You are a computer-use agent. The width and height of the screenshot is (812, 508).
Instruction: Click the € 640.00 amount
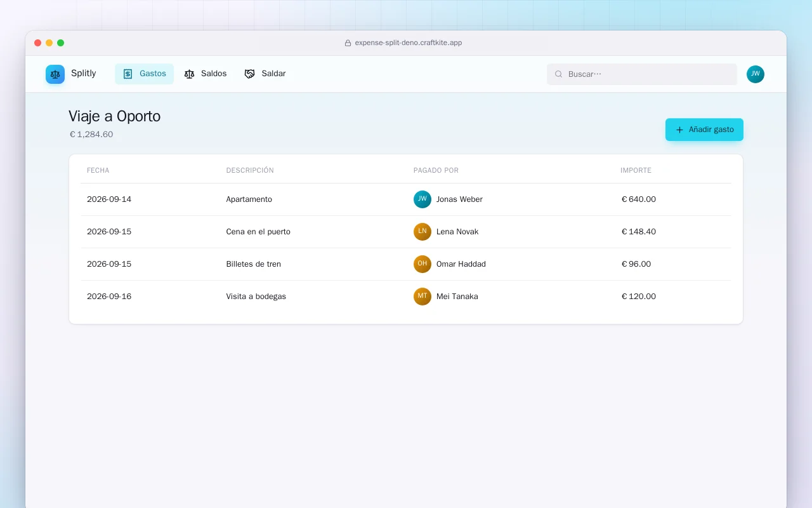point(638,199)
